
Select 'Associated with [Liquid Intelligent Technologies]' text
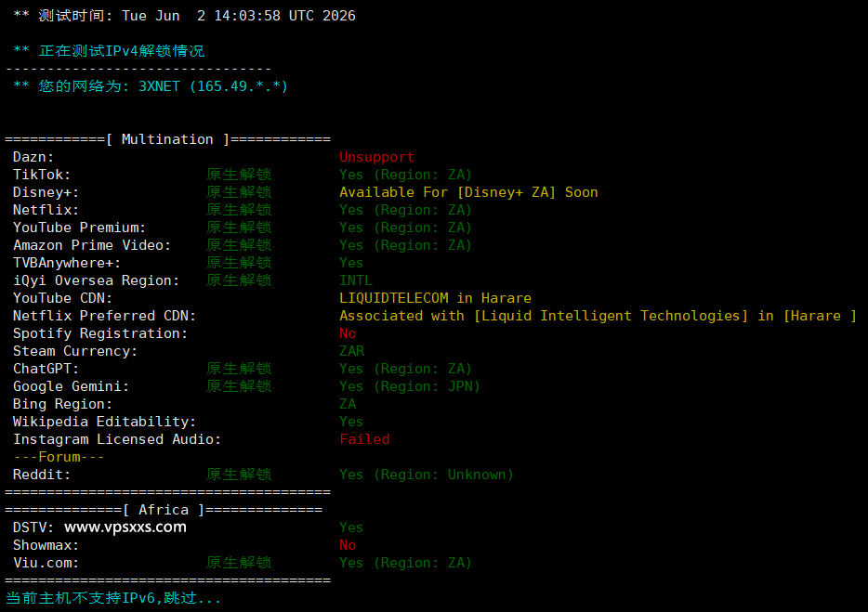544,317
